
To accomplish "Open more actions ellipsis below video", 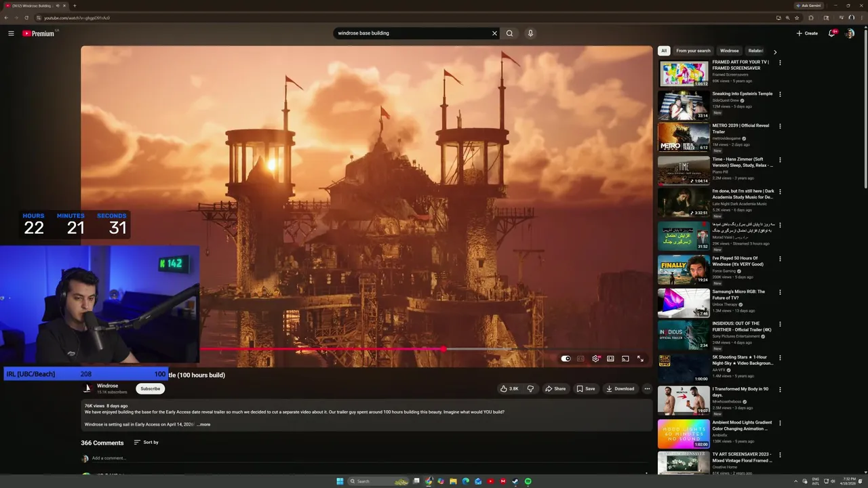I will 647,388.
